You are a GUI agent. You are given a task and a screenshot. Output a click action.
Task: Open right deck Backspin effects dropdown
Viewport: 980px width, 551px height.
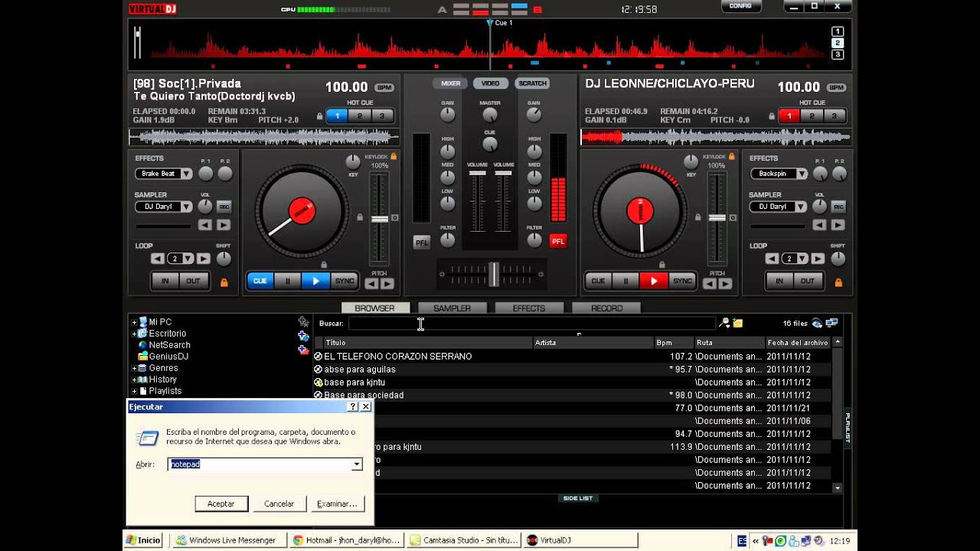pos(802,174)
